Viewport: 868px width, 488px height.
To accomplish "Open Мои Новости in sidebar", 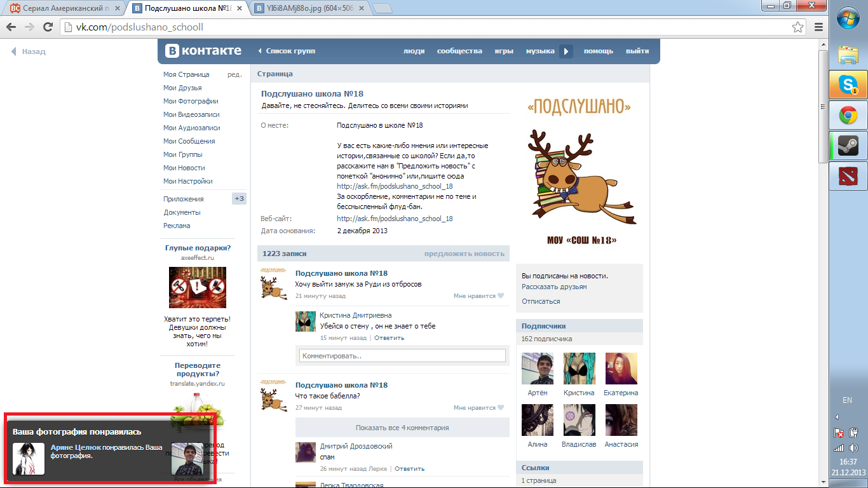I will pyautogui.click(x=184, y=168).
